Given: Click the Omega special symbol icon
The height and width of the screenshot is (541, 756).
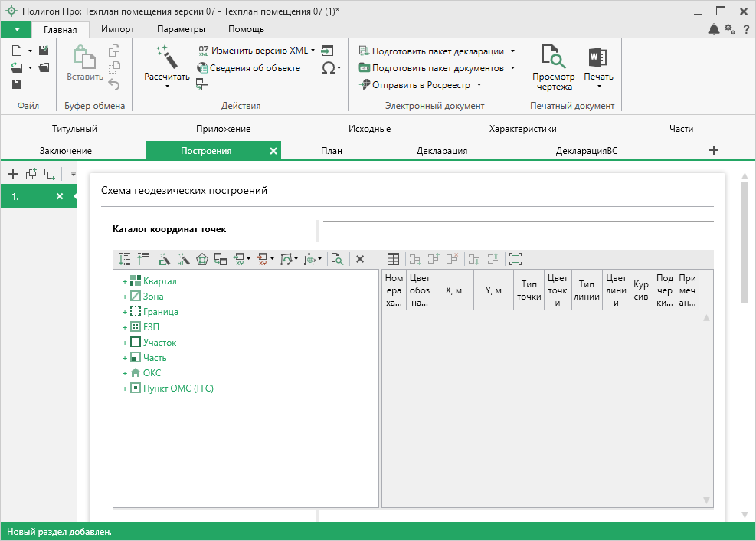Looking at the screenshot, I should (x=328, y=67).
